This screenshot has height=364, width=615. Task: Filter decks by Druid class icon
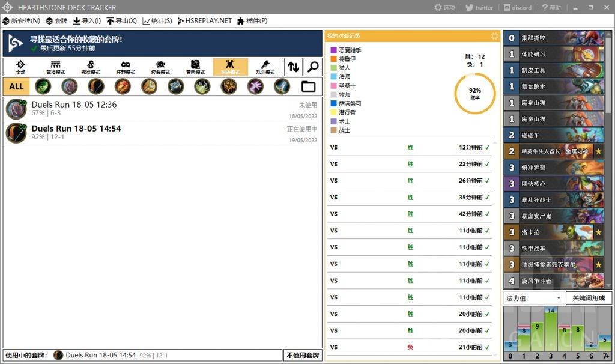tap(70, 86)
